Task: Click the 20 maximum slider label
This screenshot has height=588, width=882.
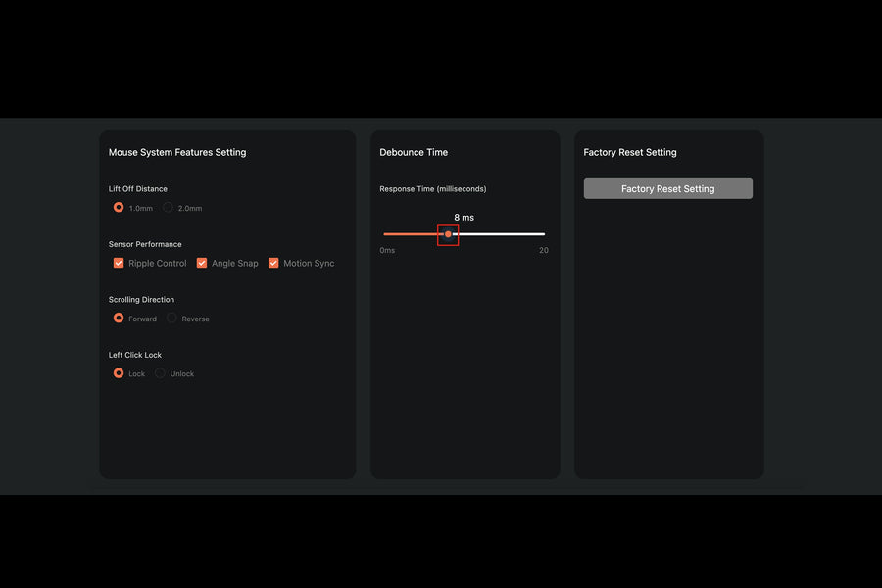Action: pyautogui.click(x=543, y=251)
